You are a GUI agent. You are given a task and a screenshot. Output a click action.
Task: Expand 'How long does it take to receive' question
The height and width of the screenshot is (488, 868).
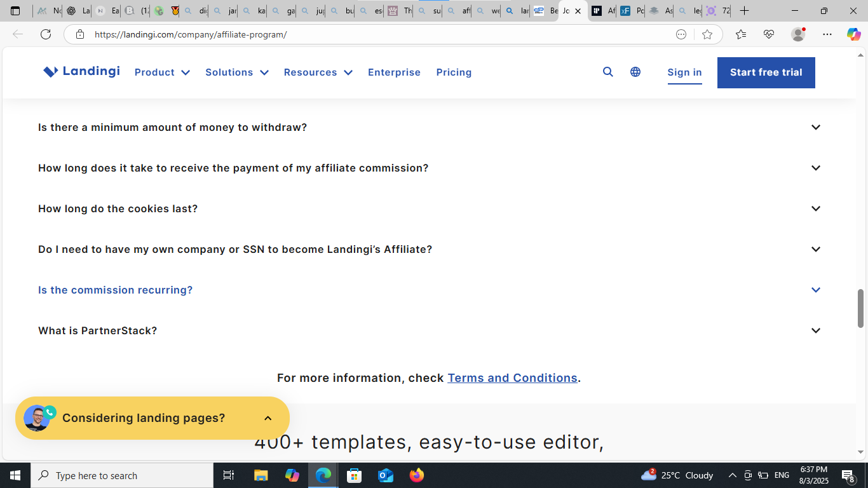430,168
